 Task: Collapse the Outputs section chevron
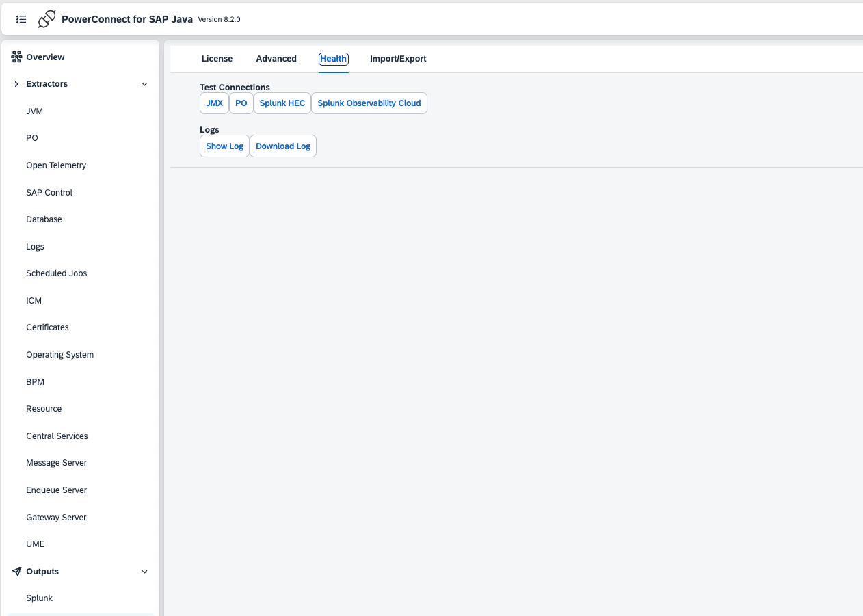tap(144, 572)
